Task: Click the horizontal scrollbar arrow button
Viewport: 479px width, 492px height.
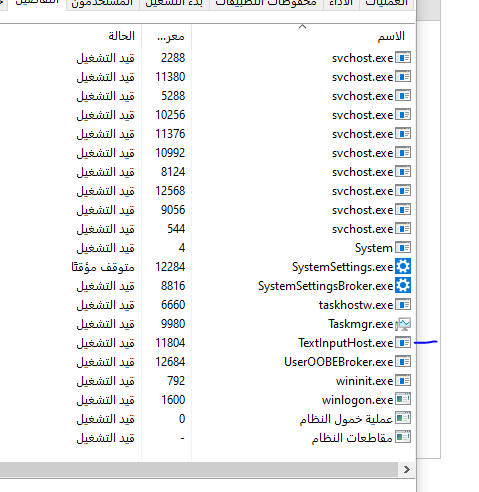Action: coord(407,470)
